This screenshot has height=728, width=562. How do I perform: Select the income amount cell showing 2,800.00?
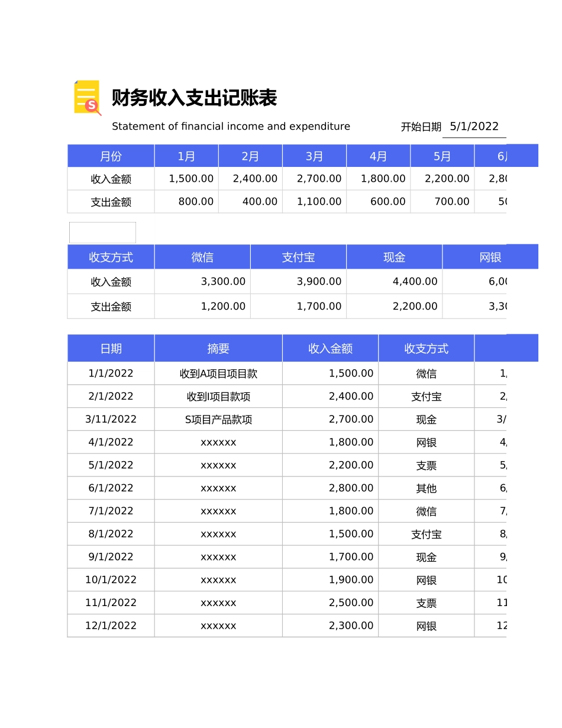(x=330, y=488)
